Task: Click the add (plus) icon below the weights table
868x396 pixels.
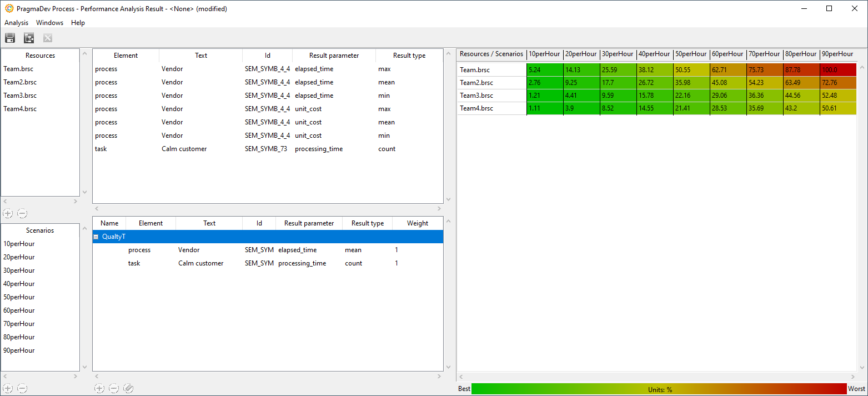Action: tap(99, 388)
